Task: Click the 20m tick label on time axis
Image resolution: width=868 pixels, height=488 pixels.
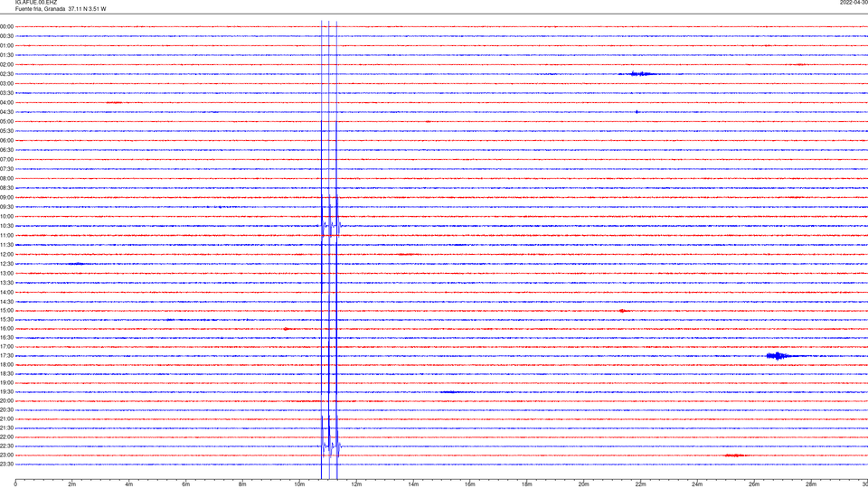Action: pyautogui.click(x=583, y=484)
